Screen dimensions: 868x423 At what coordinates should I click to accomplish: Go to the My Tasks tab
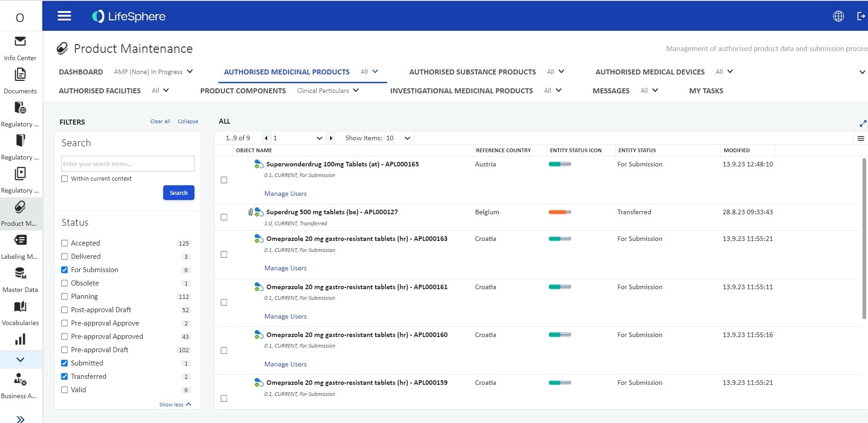click(706, 91)
